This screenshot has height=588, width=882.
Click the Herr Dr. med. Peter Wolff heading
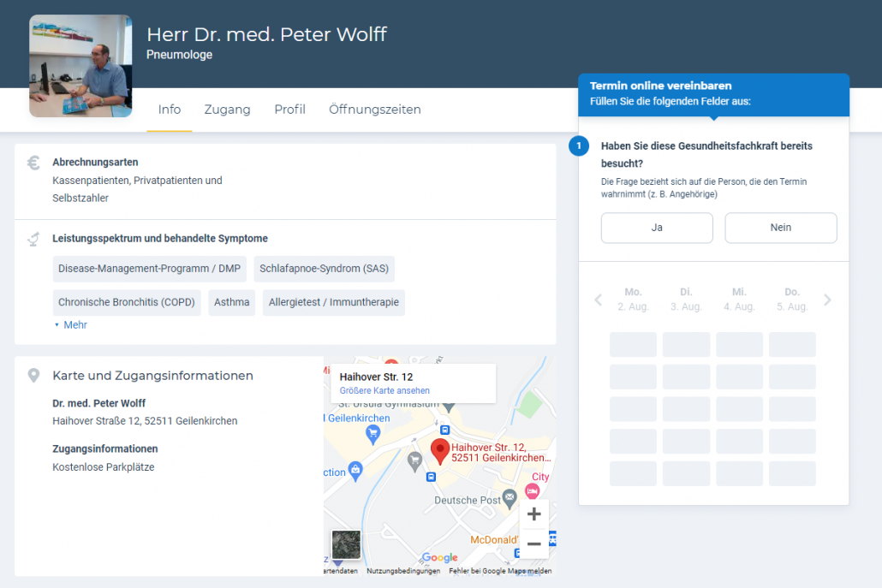(266, 35)
